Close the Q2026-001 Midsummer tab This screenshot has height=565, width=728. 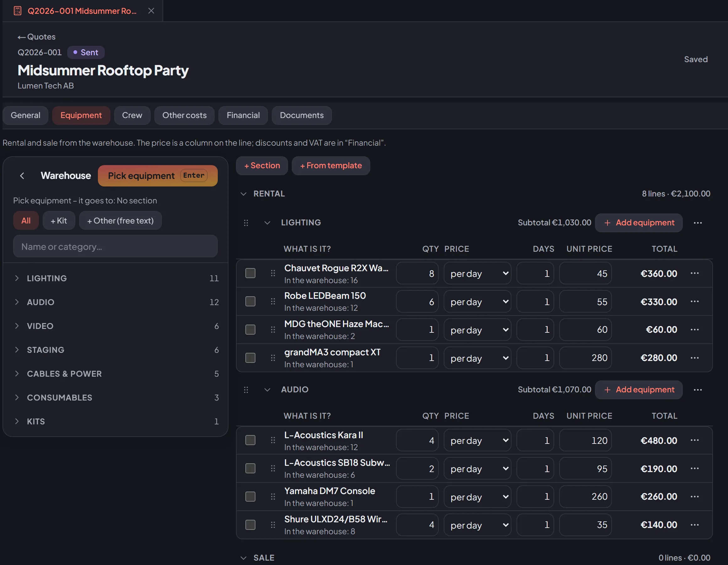(151, 11)
